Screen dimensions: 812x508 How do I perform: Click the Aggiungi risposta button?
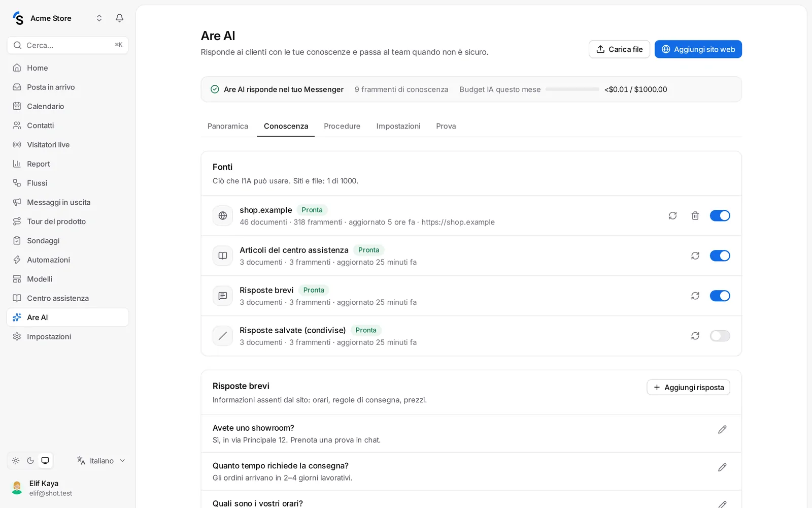(688, 388)
